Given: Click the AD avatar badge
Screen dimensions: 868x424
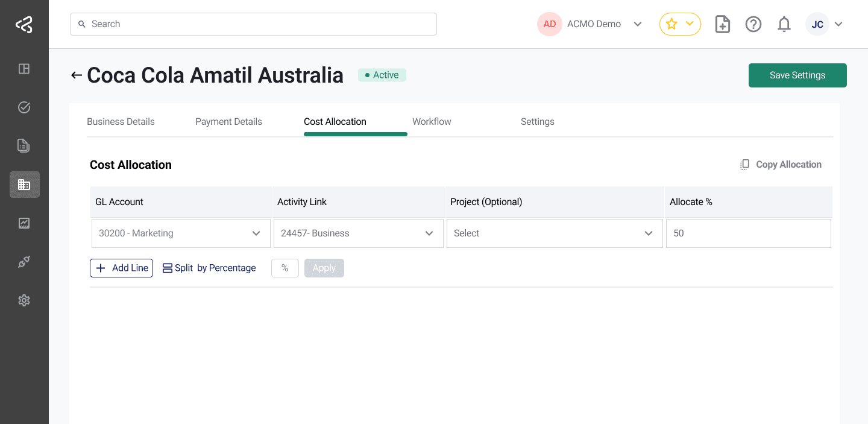Looking at the screenshot, I should 550,24.
